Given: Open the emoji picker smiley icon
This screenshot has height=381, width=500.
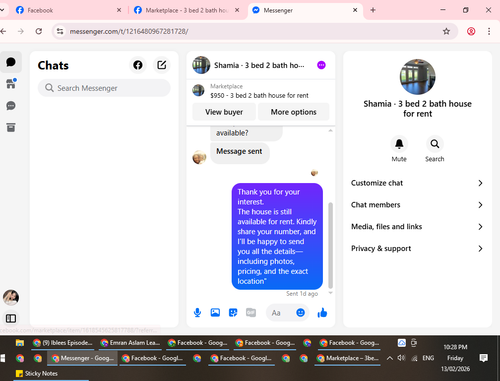Looking at the screenshot, I should pos(300,313).
